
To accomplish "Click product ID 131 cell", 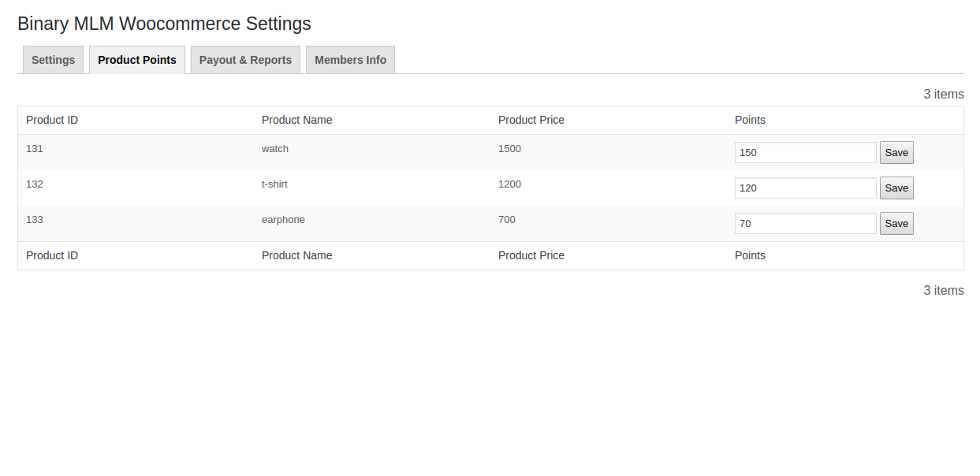I will 35,148.
